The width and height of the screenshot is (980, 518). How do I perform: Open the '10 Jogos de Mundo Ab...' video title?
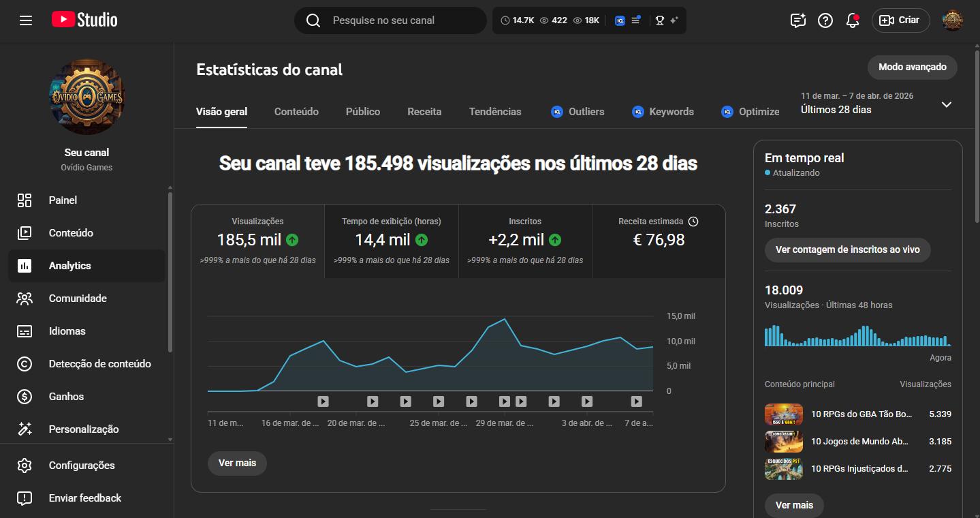click(x=860, y=441)
